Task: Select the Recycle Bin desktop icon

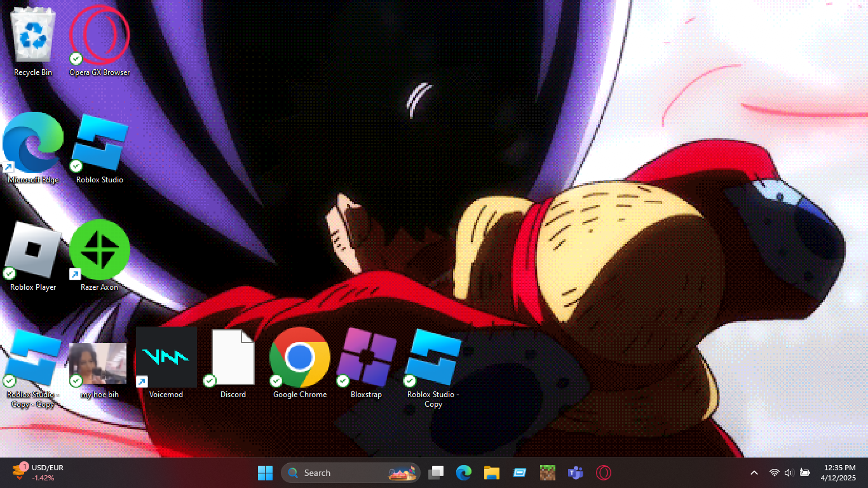Action: 33,42
